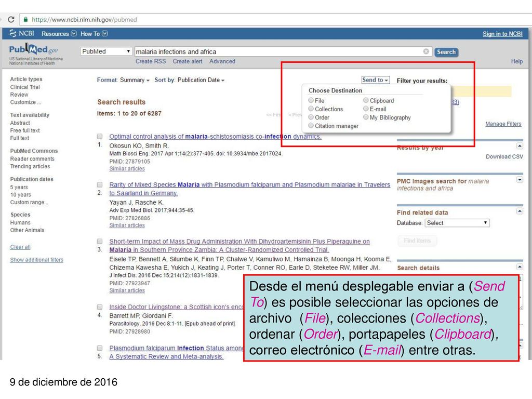Screen dimensions: 532x399
Task: Open Custom range date filter
Action: (x=29, y=202)
